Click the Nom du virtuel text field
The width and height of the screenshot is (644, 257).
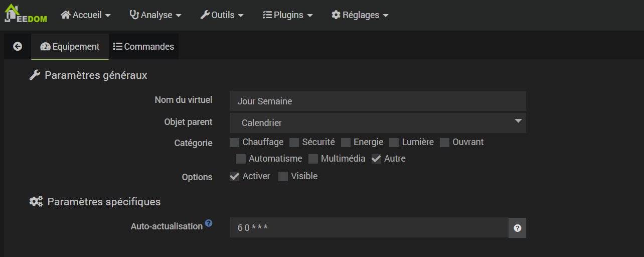click(x=378, y=101)
